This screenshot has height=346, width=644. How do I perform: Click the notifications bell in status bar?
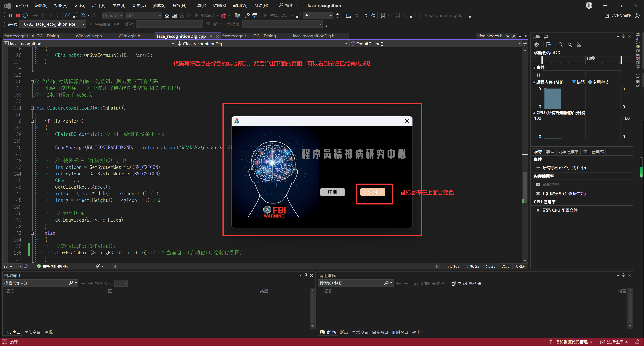coord(637,342)
